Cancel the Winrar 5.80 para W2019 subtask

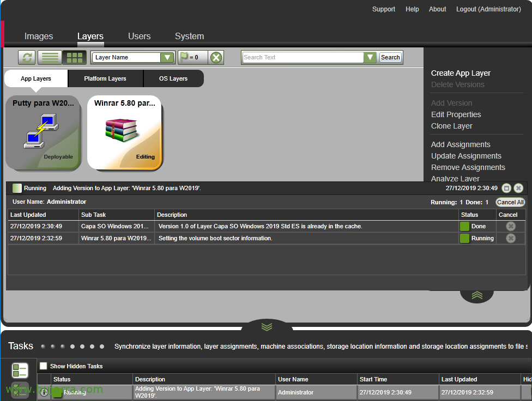(x=511, y=238)
